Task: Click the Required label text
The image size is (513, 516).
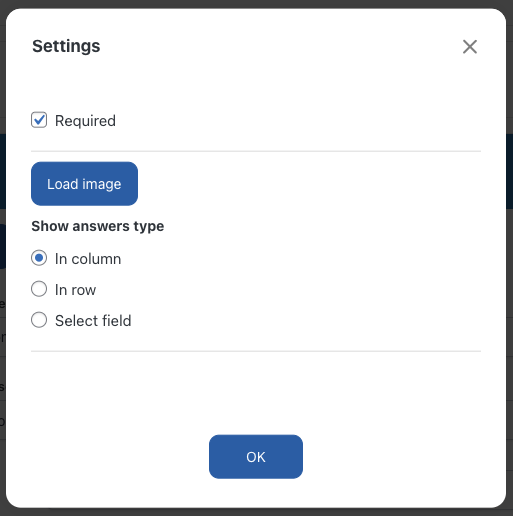Action: (85, 121)
